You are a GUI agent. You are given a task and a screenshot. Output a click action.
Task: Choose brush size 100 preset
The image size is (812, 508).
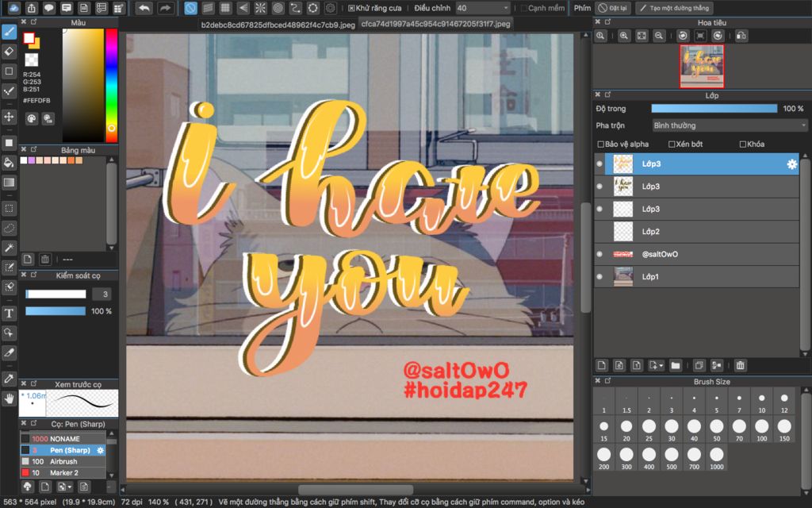pos(762,430)
